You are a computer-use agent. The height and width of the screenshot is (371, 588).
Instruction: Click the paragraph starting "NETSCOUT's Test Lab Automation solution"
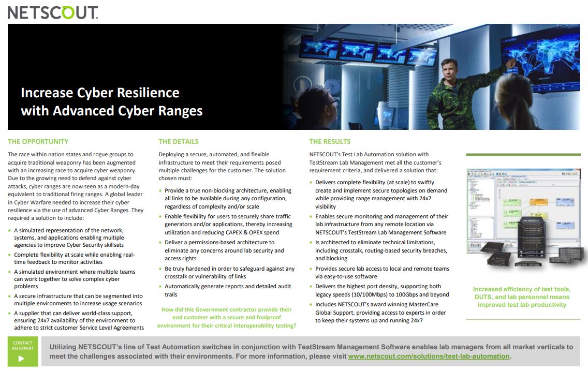(375, 162)
